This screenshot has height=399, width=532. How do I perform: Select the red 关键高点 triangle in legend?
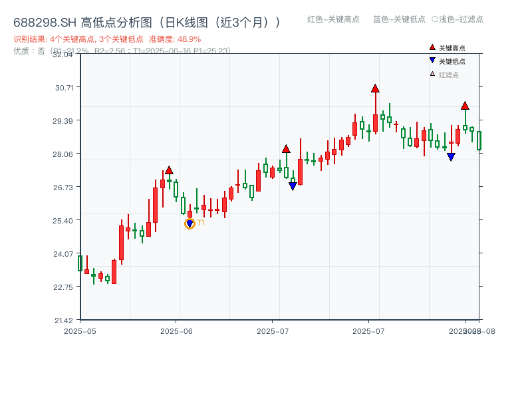(x=431, y=48)
